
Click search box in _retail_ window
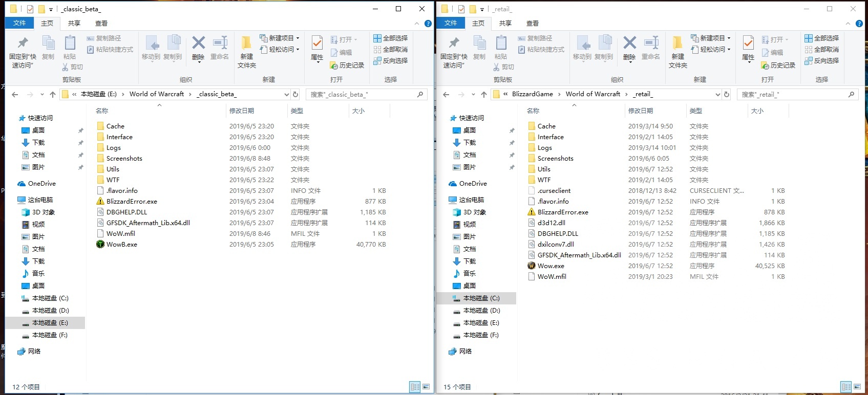coord(798,95)
